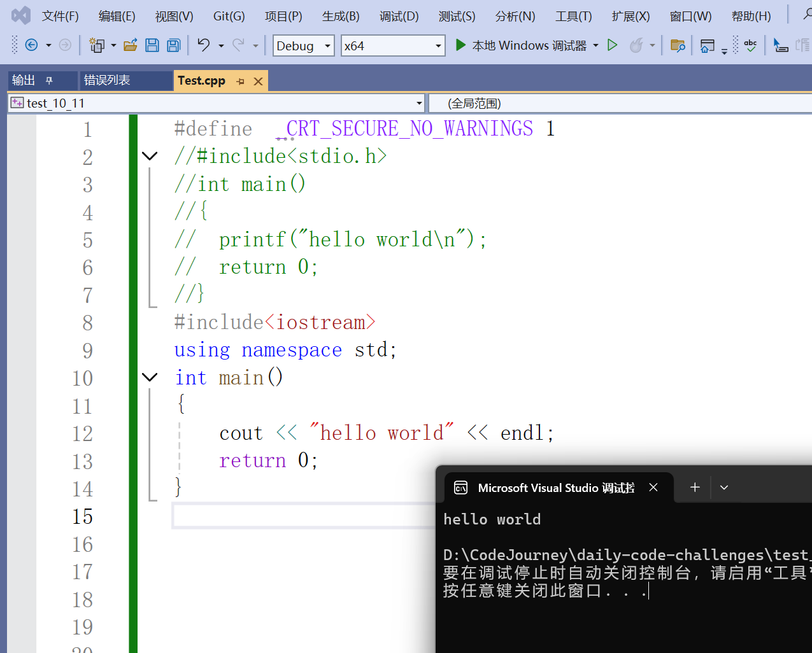This screenshot has width=812, height=653.
Task: Click the Save All multi-disk icon
Action: 173,45
